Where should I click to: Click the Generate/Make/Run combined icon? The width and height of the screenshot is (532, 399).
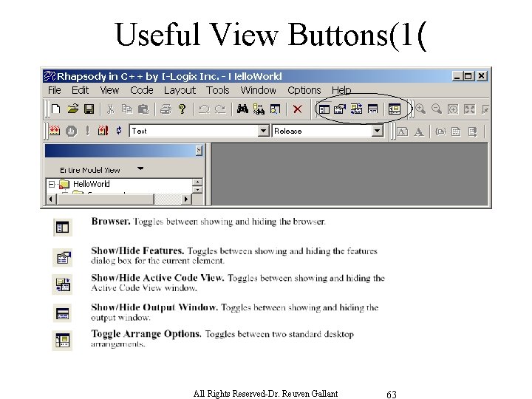(103, 131)
